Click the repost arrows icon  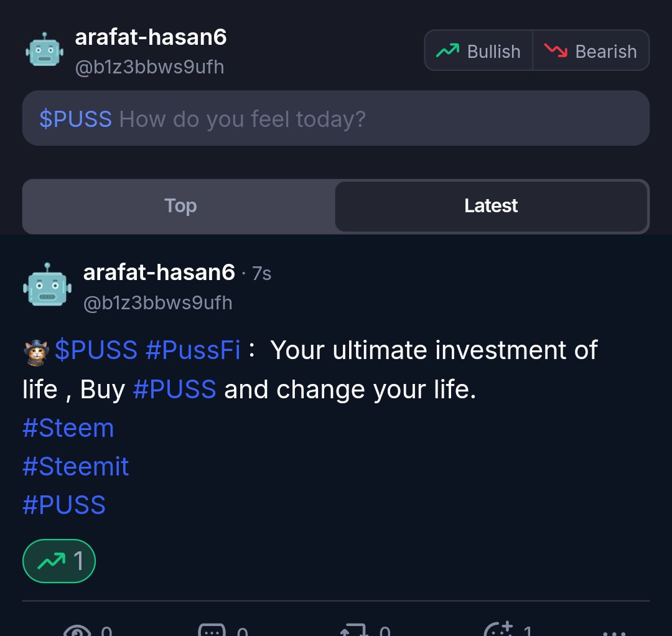(x=354, y=631)
